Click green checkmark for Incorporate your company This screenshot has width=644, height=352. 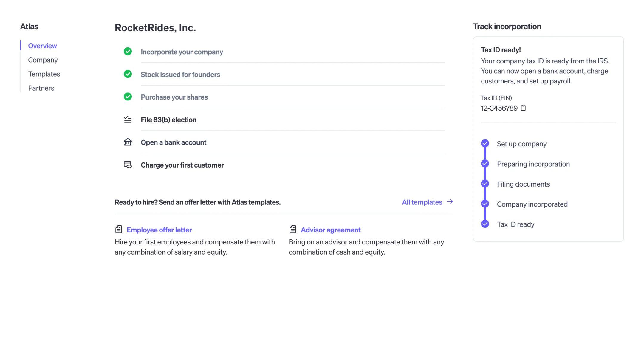[x=128, y=51]
